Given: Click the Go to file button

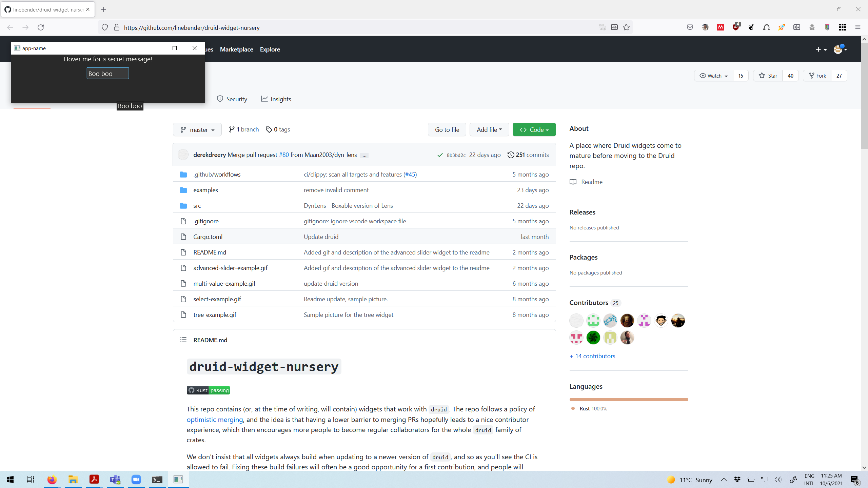Looking at the screenshot, I should 447,129.
